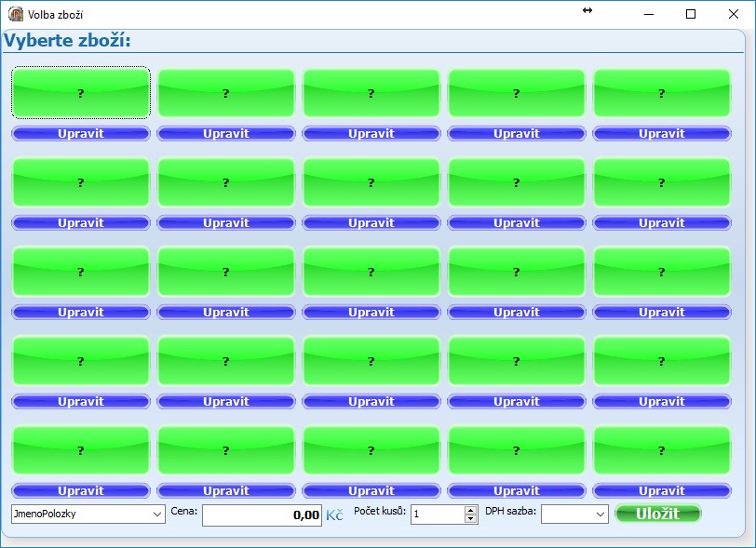Decrease Počet kusů with the down arrow
Viewport: 756px width, 548px height.
[470, 518]
